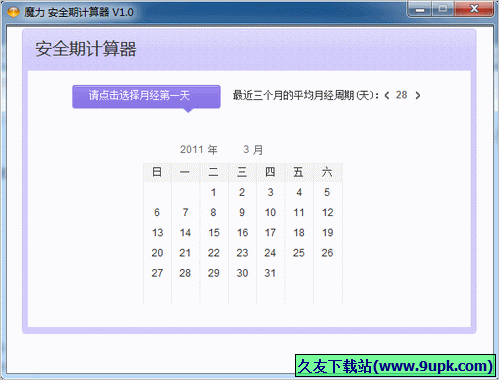Click the app icon in title bar

13,12
